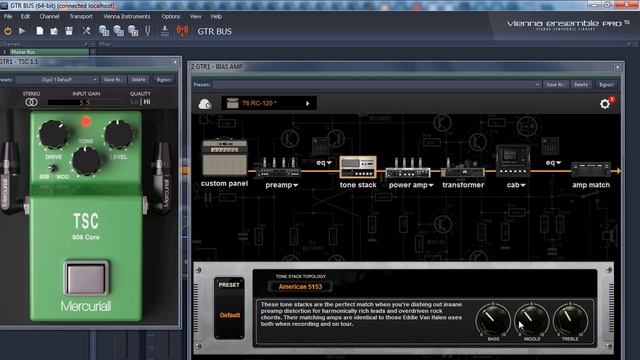Image resolution: width=640 pixels, height=360 pixels.
Task: Adjust the TSC Input Gain slider
Action: (x=84, y=102)
